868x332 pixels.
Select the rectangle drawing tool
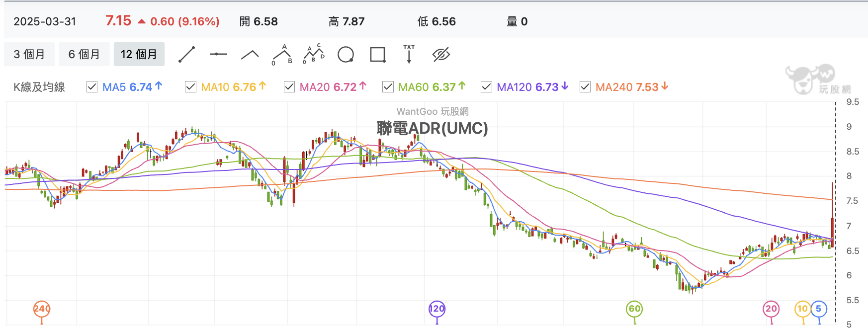coord(378,54)
